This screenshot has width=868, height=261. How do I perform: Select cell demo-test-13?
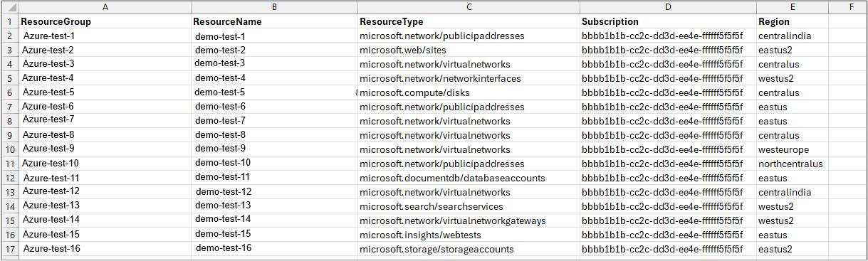point(275,206)
